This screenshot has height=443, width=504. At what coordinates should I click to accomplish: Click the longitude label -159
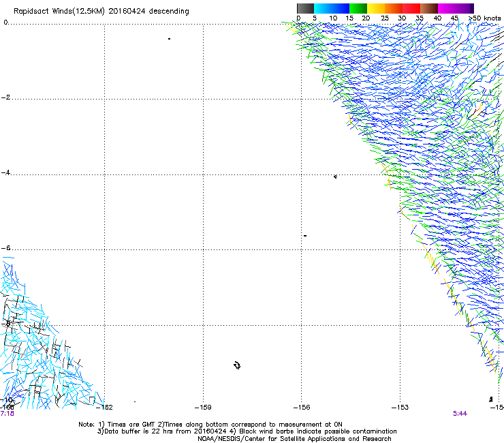coord(203,408)
